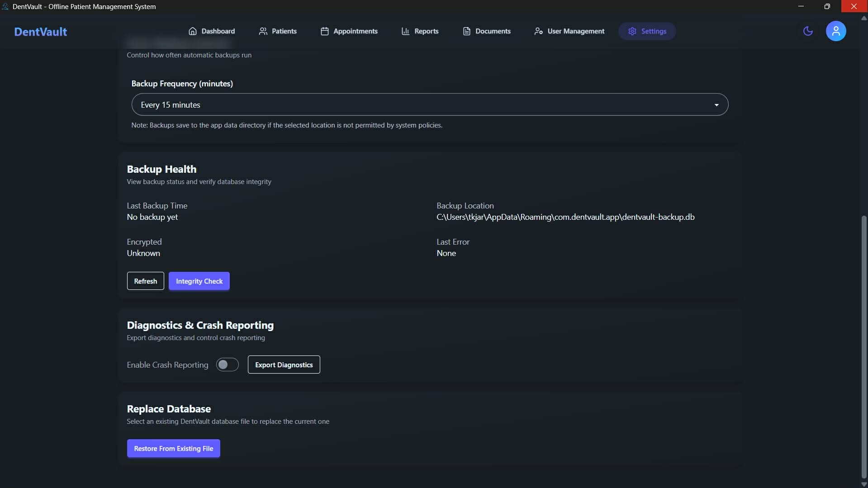868x488 pixels.
Task: Click Export Diagnostics
Action: [x=284, y=365]
